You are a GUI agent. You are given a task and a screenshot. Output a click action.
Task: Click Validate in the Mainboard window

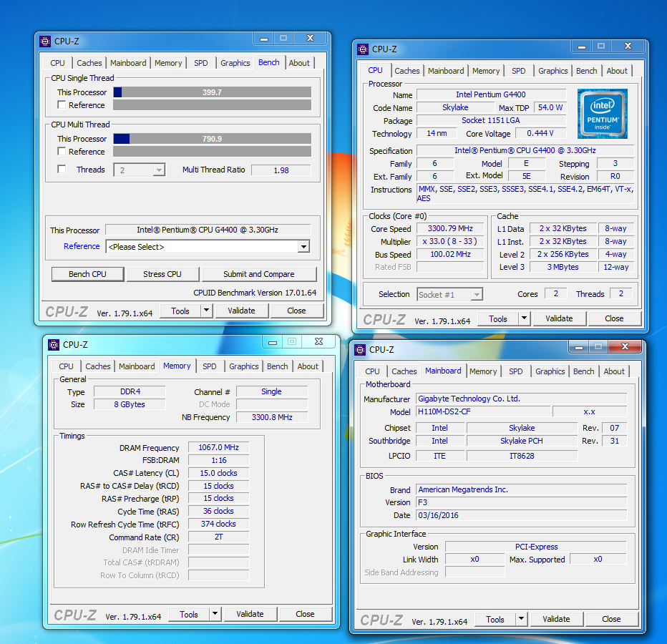click(x=556, y=619)
